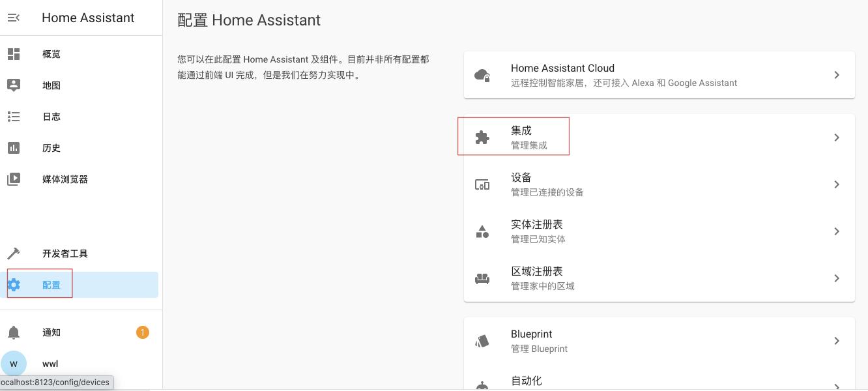Image resolution: width=868 pixels, height=391 pixels.
Task: Expand the 自动化 (Automation) row chevron
Action: click(x=837, y=384)
